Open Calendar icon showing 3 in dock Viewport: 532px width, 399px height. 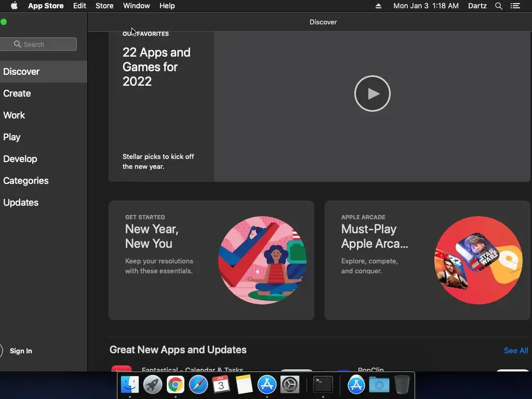click(x=221, y=385)
